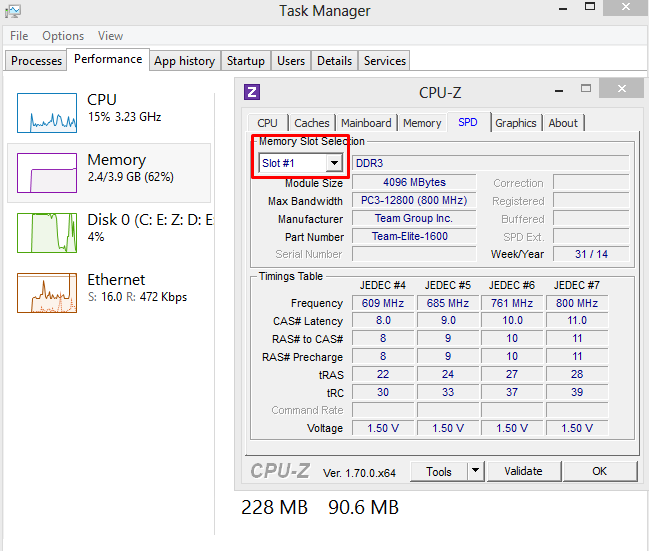Click the 609 MHz JEDEC #4 frequency cell
This screenshot has height=551, width=649.
pos(383,303)
